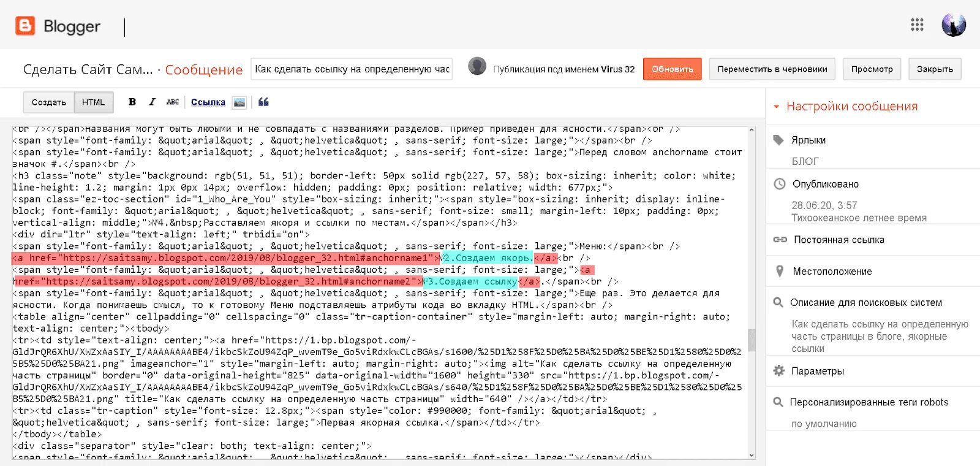This screenshot has height=466, width=980.
Task: Click the highlighted text №3.Создаем ссылку
Action: tap(470, 281)
